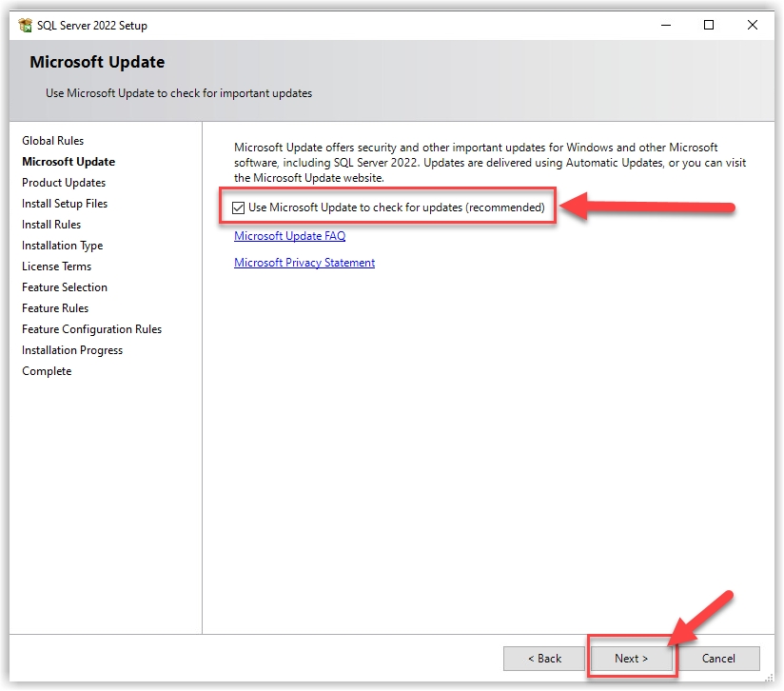Uncheck Use Microsoft Update to check for updates
The image size is (784, 691).
(x=238, y=207)
